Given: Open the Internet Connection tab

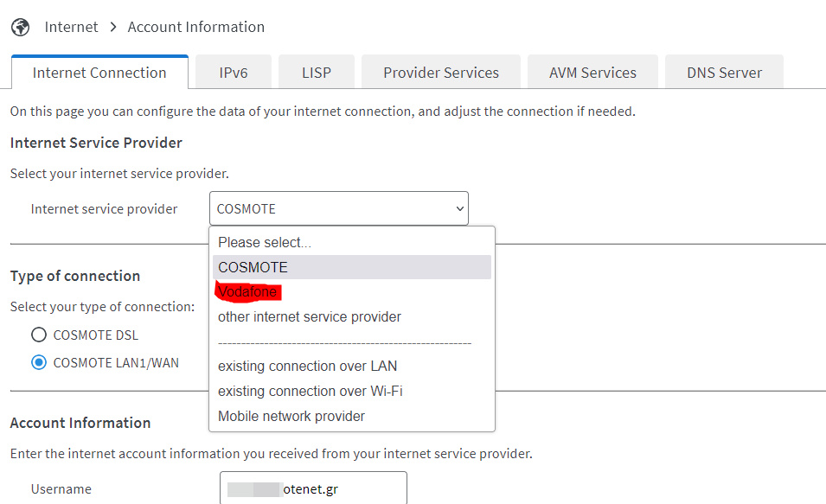Looking at the screenshot, I should [99, 73].
